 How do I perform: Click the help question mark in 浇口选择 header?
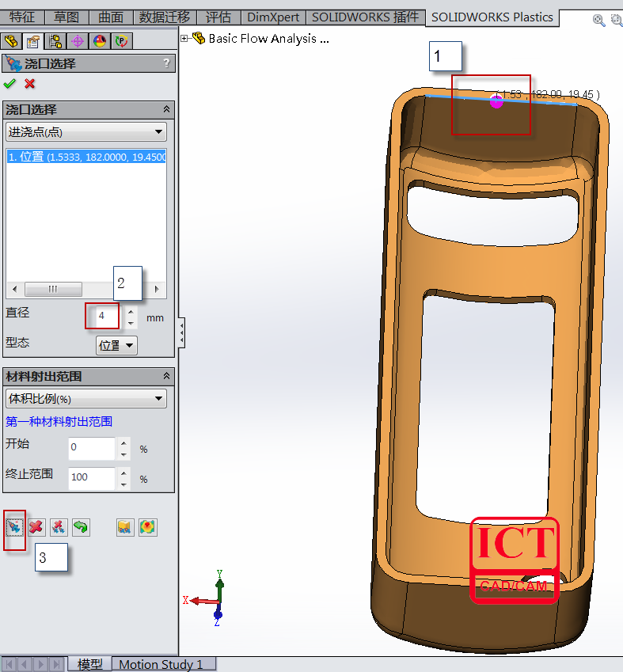(x=165, y=63)
